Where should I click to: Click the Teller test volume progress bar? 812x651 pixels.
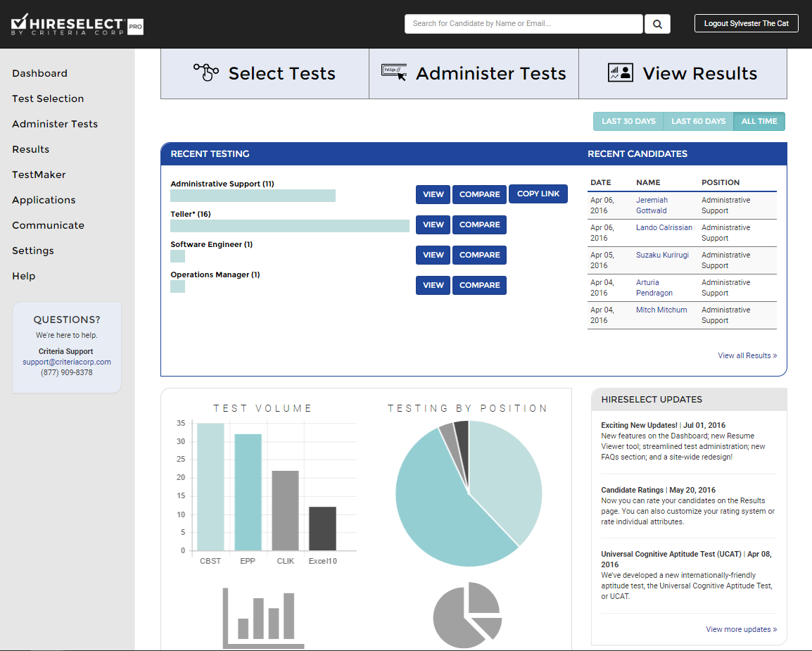click(x=290, y=225)
